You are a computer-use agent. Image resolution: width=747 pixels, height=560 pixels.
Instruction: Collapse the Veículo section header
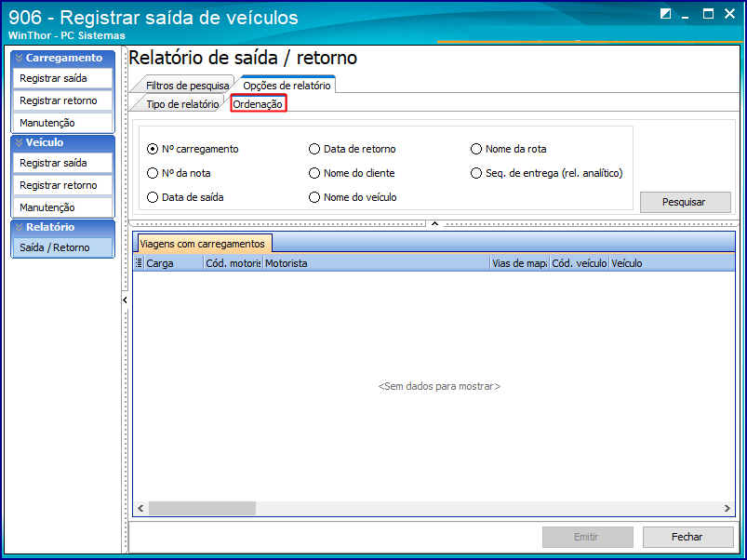coord(62,142)
